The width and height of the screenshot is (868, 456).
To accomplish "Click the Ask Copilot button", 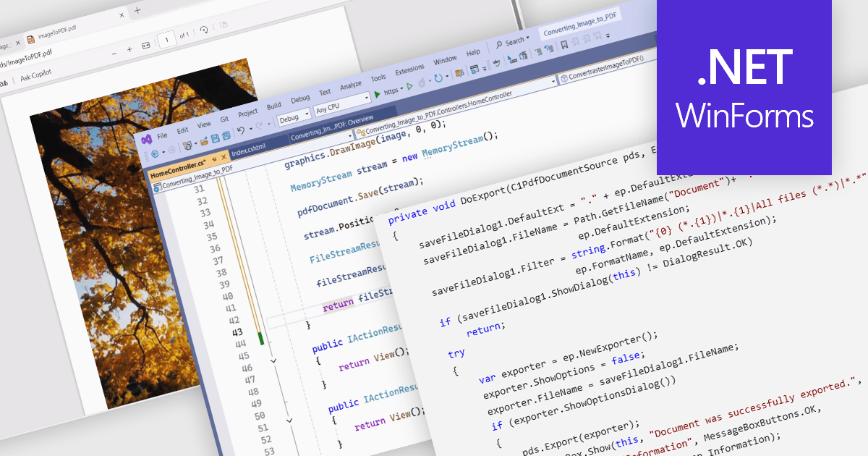I will pos(35,76).
